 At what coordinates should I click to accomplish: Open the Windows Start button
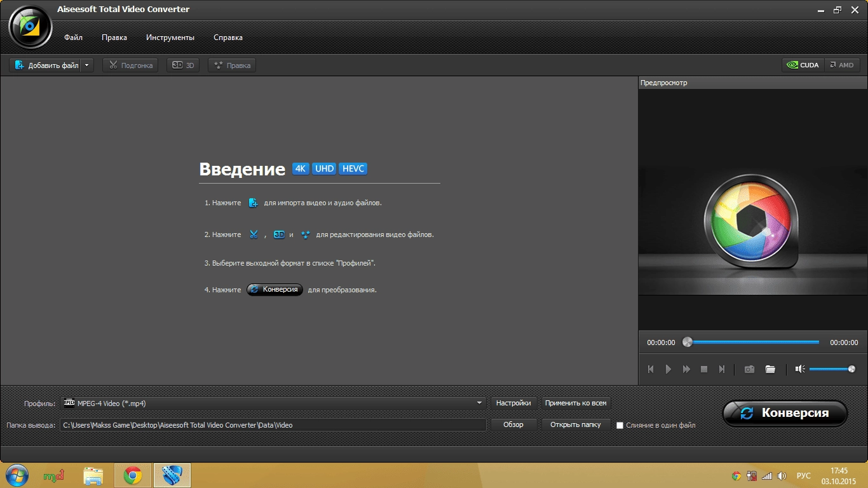16,475
